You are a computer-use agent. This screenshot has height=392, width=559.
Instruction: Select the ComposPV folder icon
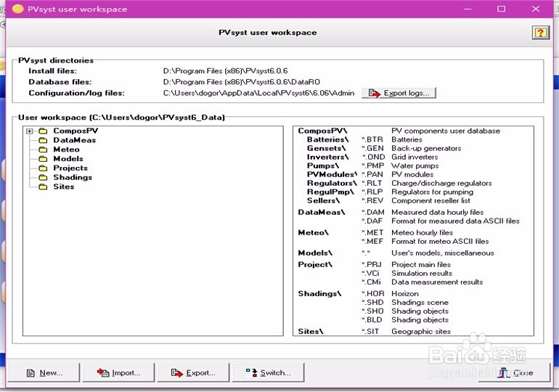pos(43,131)
